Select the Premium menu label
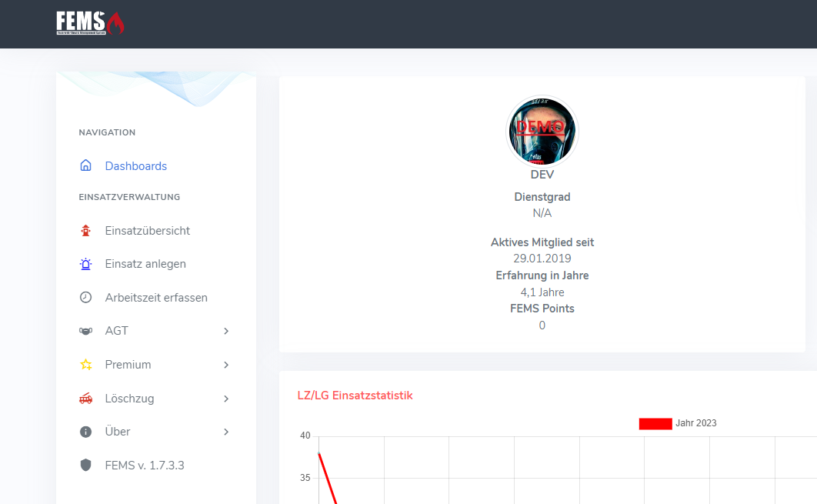Viewport: 817px width, 504px height. (x=128, y=364)
